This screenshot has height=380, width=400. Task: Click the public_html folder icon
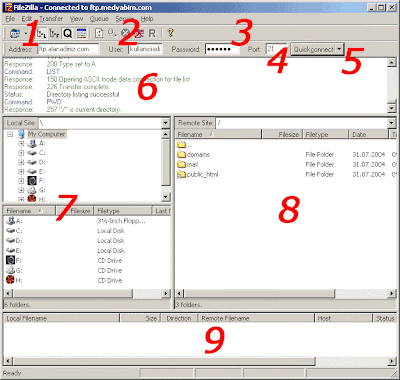click(181, 174)
